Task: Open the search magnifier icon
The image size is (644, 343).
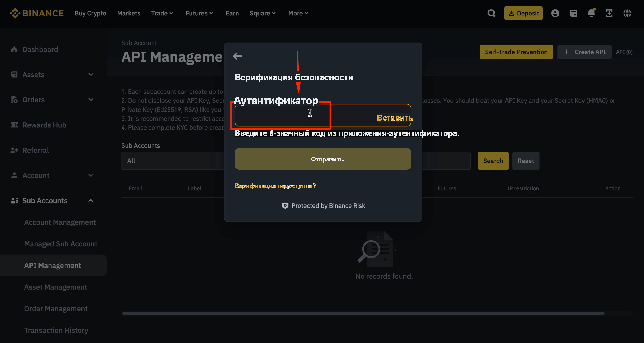Action: click(491, 13)
